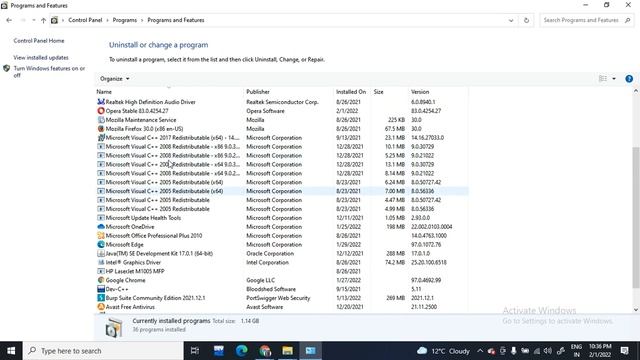
Task: Go back using the back arrow
Action: [9, 20]
